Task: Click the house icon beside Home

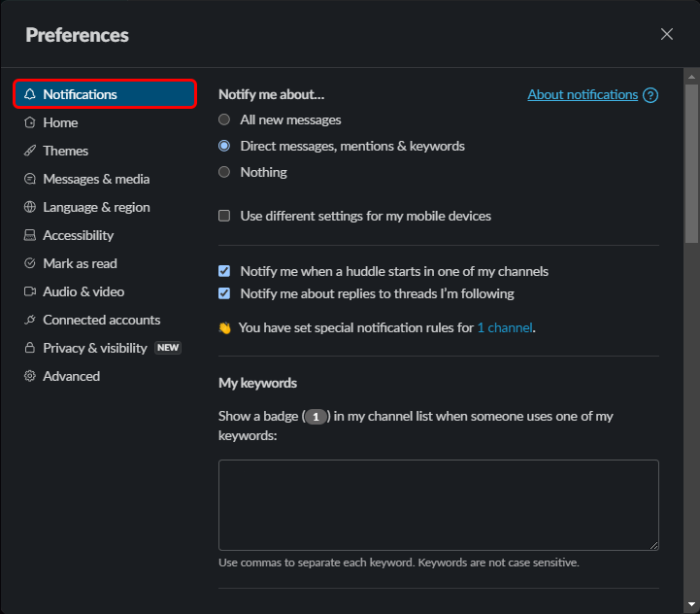Action: click(x=30, y=122)
